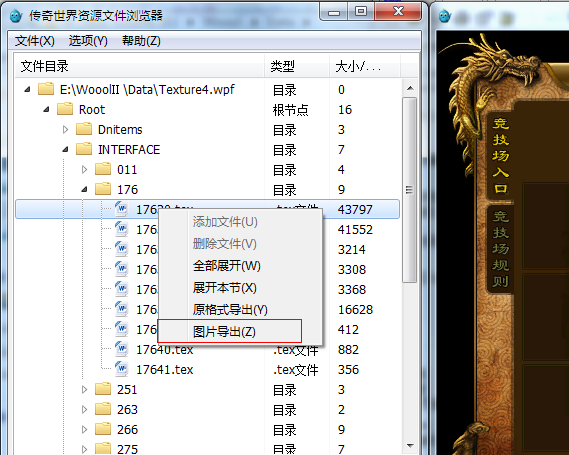Click the 17641.tex file icon
The height and width of the screenshot is (455, 569).
click(122, 369)
